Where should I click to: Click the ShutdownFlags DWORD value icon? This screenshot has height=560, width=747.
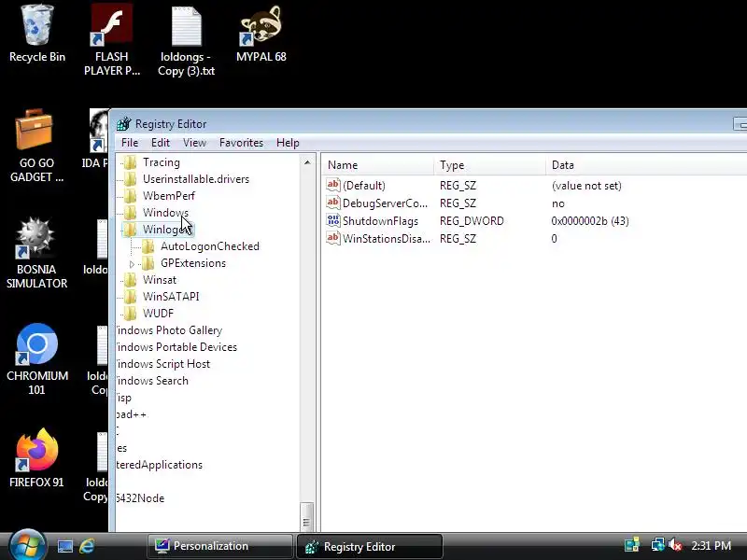click(333, 220)
